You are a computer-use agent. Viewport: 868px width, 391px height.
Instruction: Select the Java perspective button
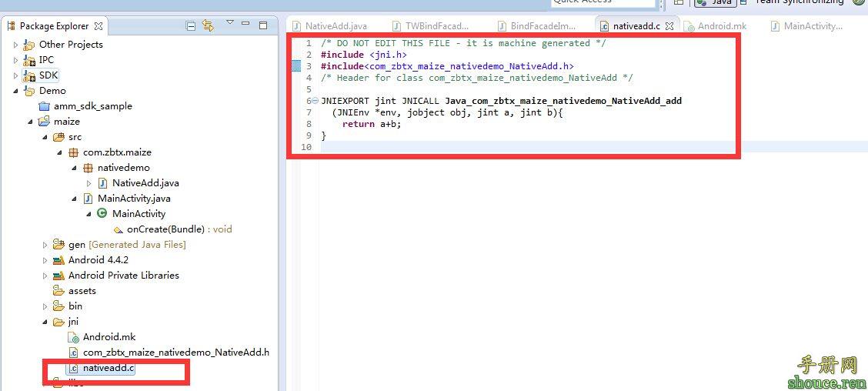click(x=715, y=2)
